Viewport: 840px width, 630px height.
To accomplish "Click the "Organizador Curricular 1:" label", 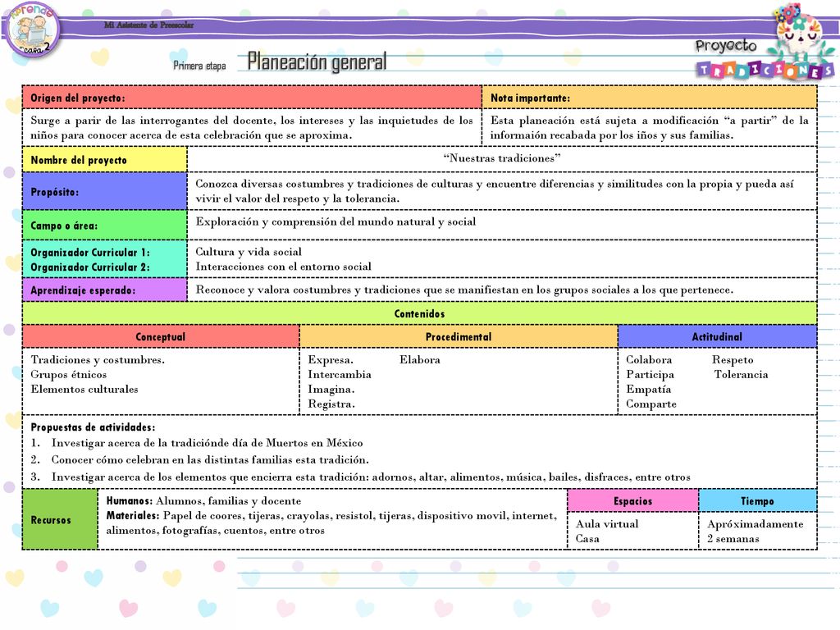I will click(90, 253).
